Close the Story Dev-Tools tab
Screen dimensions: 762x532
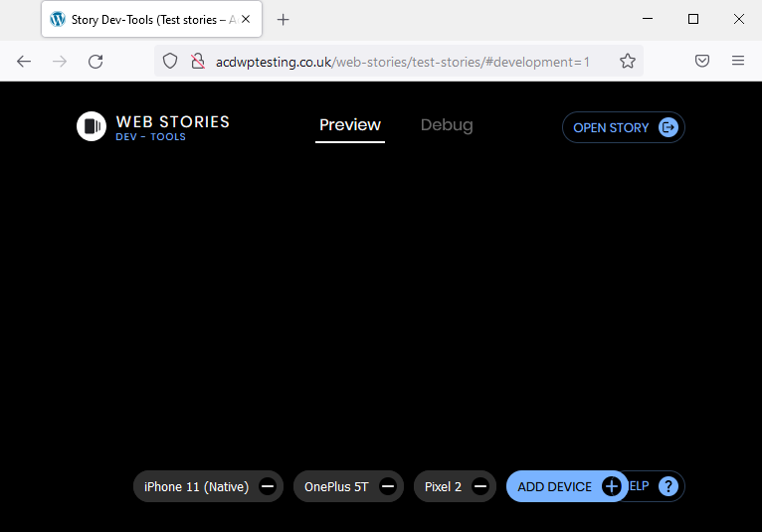point(246,19)
